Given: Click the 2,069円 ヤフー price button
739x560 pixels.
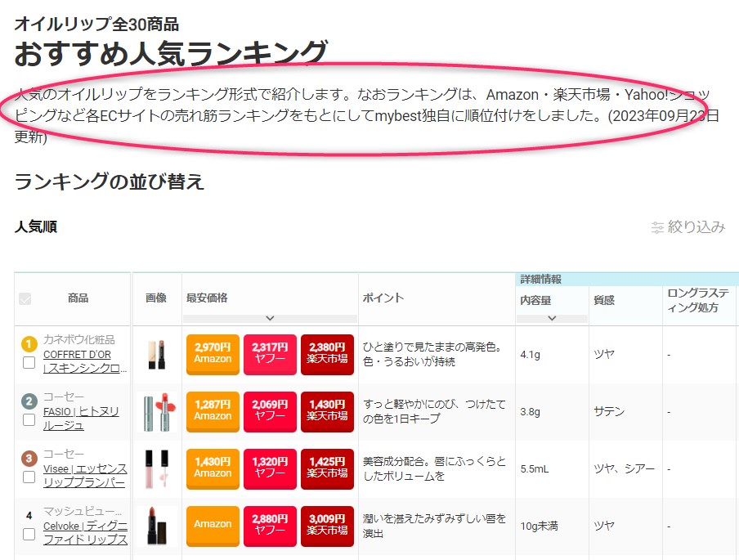Looking at the screenshot, I should tap(270, 411).
